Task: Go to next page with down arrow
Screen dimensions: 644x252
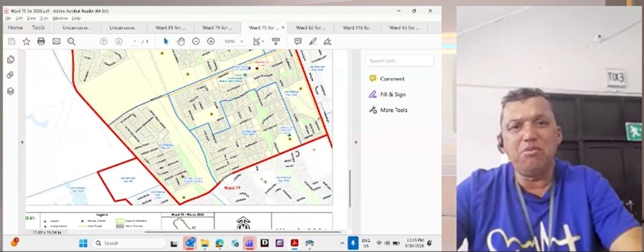Action: tap(119, 41)
